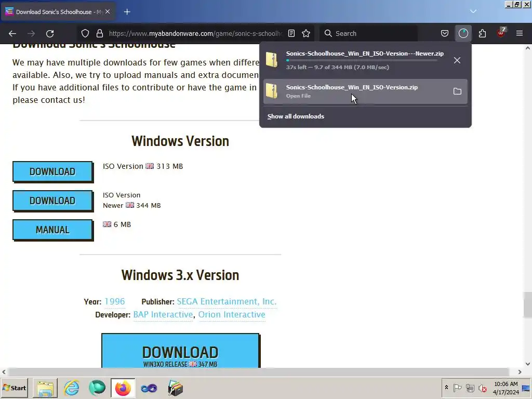
Task: Download the Win3xO release 347 MB
Action: pyautogui.click(x=180, y=351)
